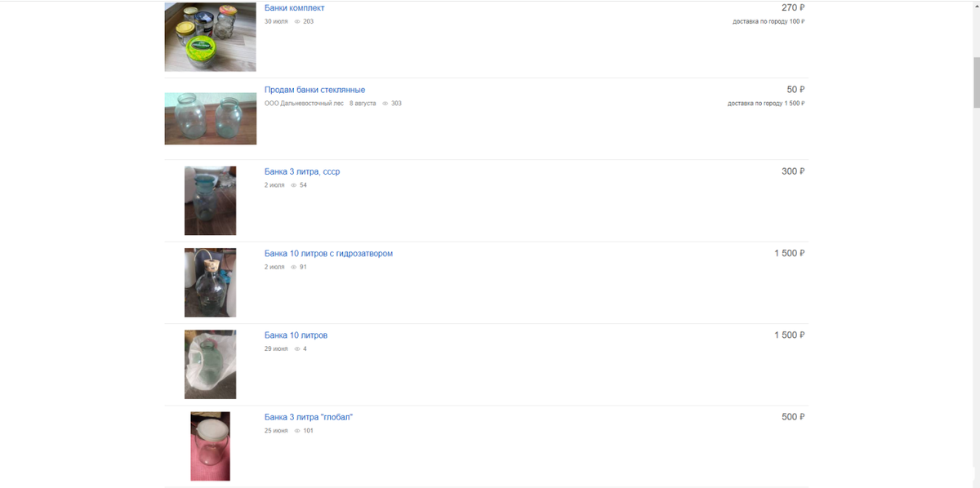Open the "Банка 3 литра, ссср" listing
Viewport: 980px width, 488px height.
coord(302,172)
